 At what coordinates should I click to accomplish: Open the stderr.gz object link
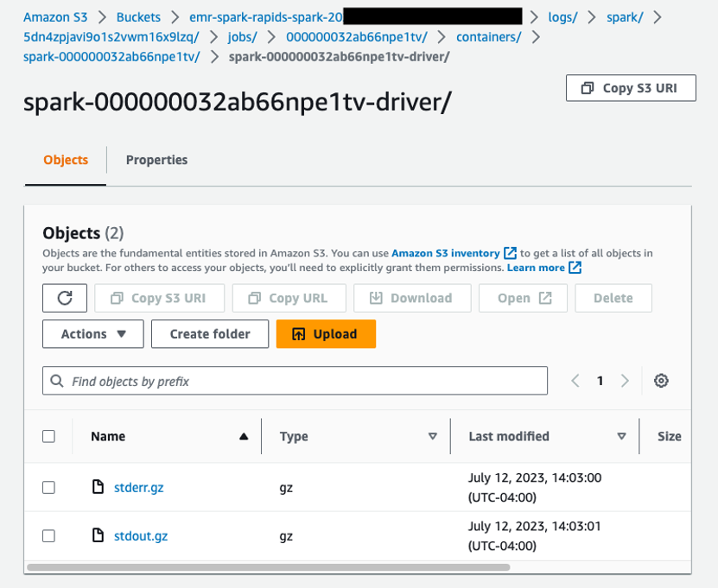(138, 486)
